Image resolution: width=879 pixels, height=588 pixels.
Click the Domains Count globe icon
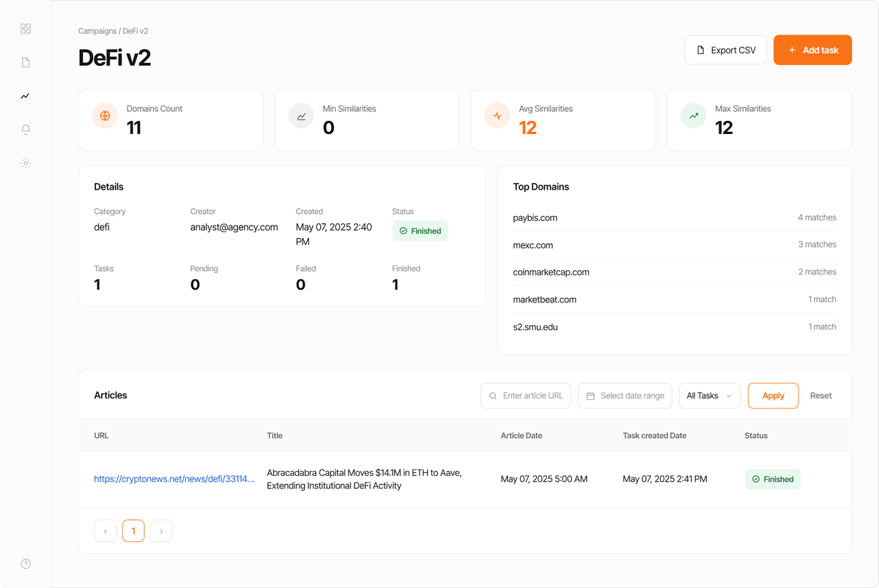(105, 116)
